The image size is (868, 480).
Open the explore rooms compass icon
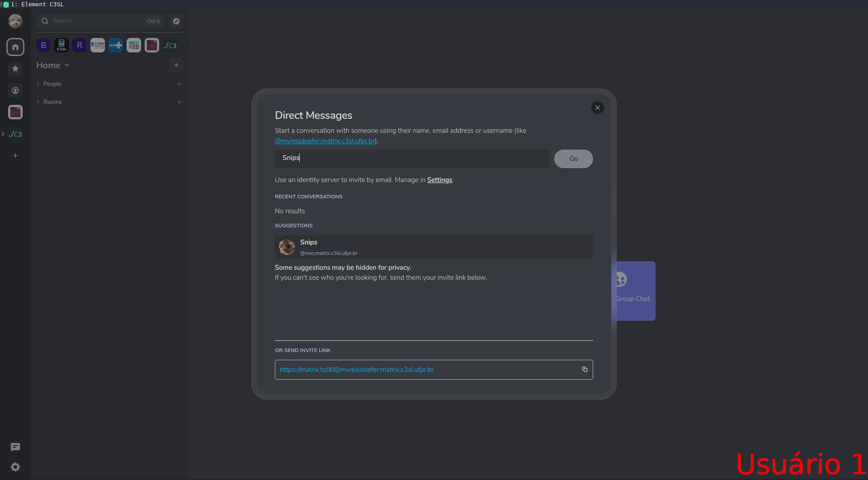176,21
